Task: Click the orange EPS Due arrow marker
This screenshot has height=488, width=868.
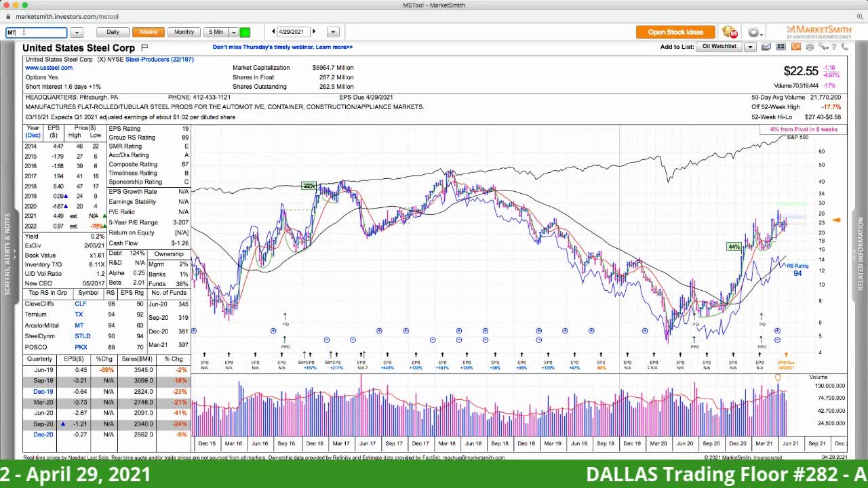Action: (x=786, y=354)
